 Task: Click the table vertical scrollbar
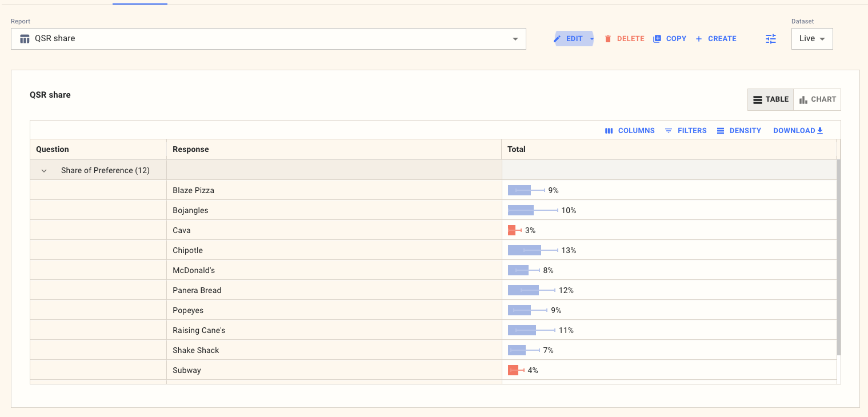coord(839,257)
